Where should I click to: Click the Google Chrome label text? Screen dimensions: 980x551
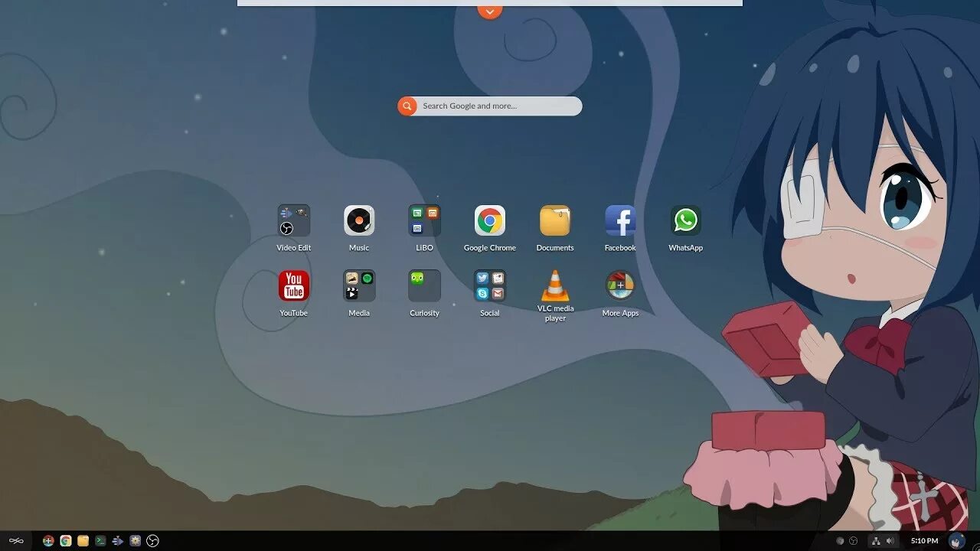click(x=490, y=248)
